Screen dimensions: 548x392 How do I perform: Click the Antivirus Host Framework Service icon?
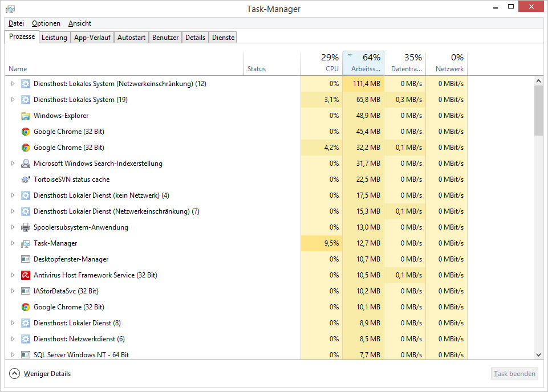(x=26, y=275)
